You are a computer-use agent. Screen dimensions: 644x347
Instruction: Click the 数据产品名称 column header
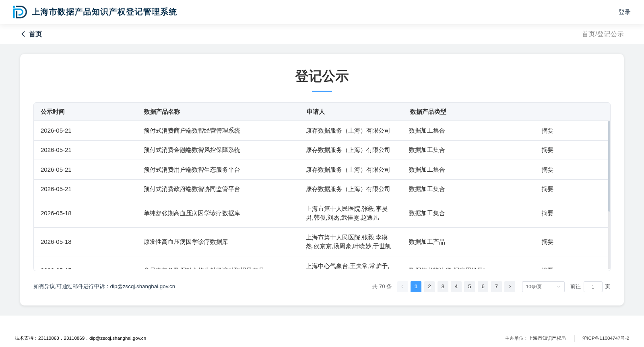point(162,112)
